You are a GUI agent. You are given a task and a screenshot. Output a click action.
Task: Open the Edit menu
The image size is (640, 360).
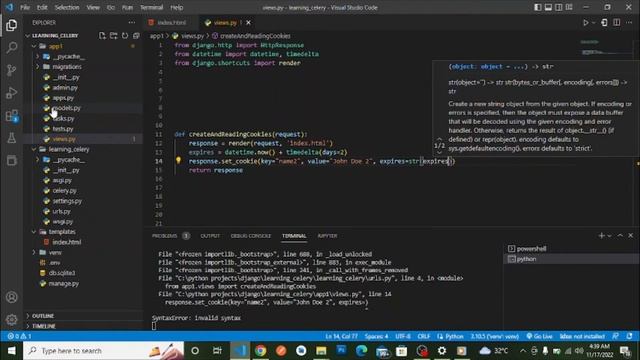[x=42, y=7]
